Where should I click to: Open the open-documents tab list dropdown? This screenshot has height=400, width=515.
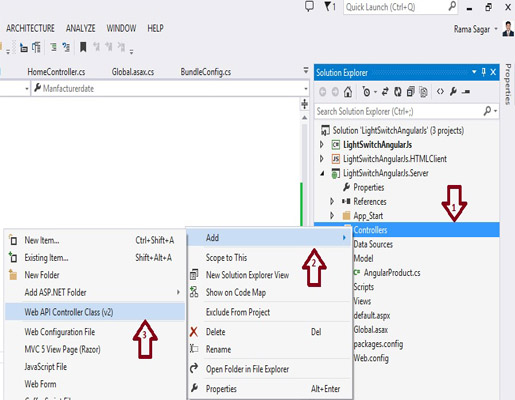pyautogui.click(x=306, y=70)
